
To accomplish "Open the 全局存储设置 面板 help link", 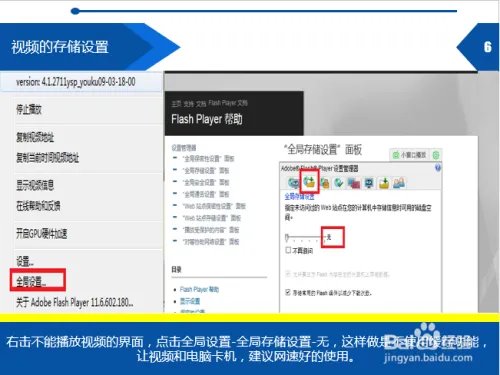I will [x=206, y=171].
